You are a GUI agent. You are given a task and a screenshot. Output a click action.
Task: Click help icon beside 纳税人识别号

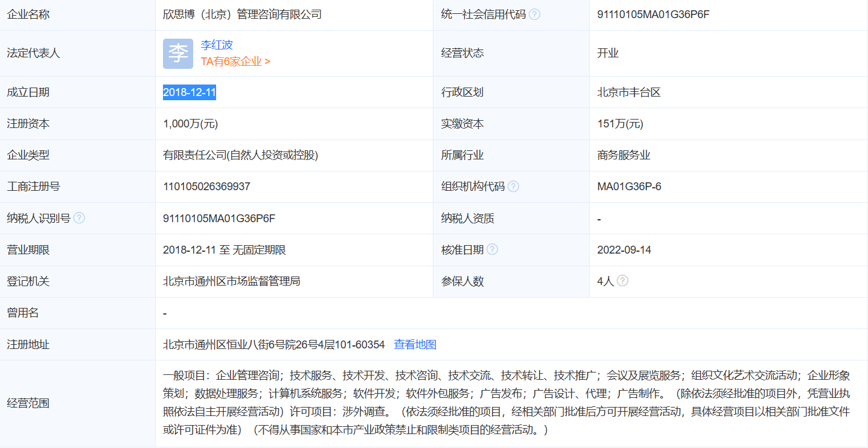click(79, 218)
